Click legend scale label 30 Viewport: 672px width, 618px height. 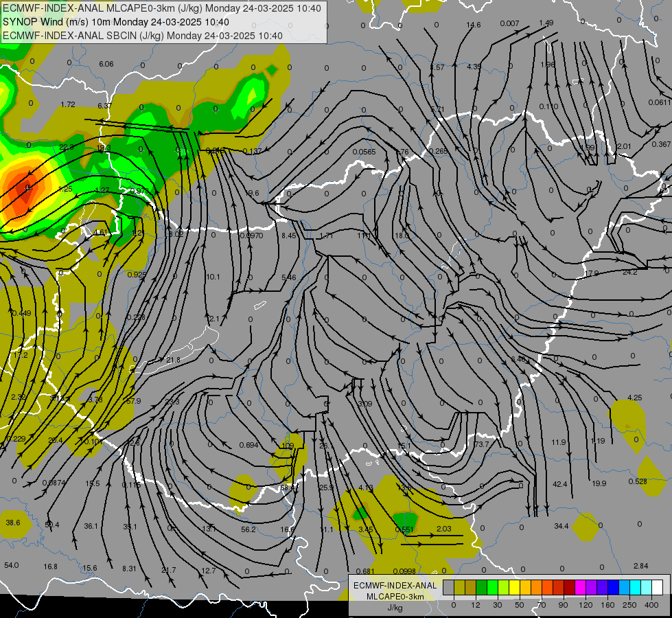click(498, 605)
